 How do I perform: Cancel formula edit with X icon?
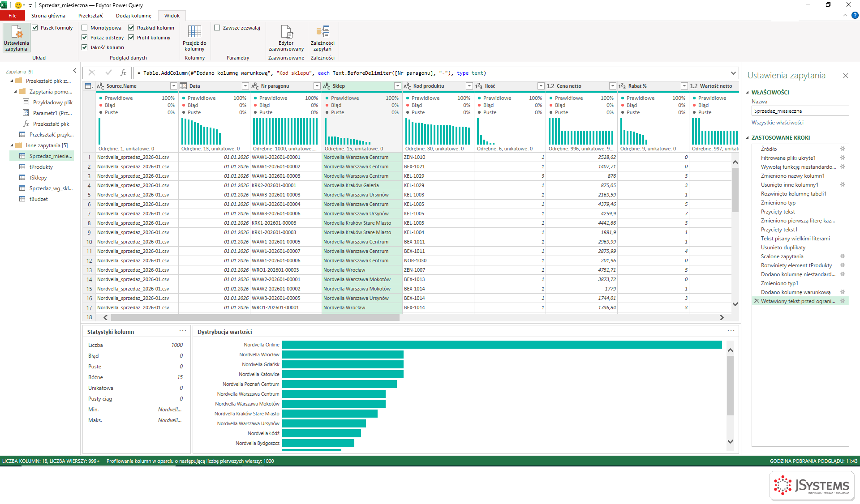point(92,73)
